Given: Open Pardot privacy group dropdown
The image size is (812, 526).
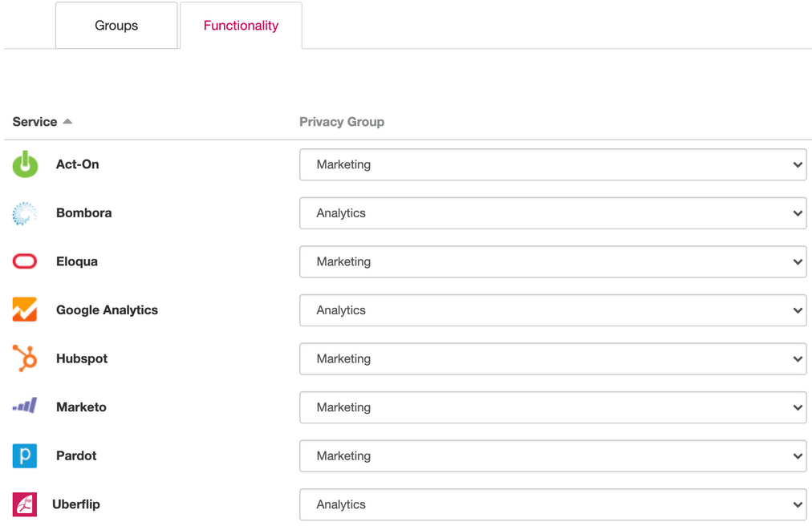Looking at the screenshot, I should tap(553, 456).
